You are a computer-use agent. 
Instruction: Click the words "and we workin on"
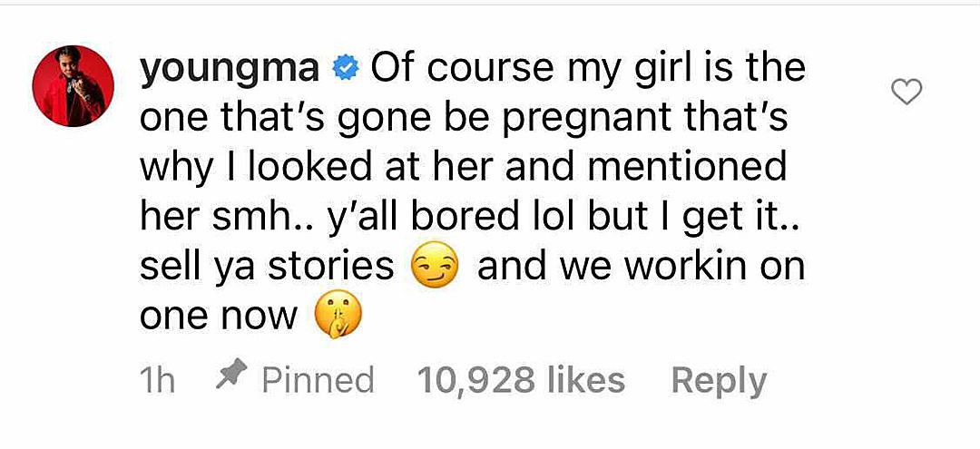tap(641, 267)
